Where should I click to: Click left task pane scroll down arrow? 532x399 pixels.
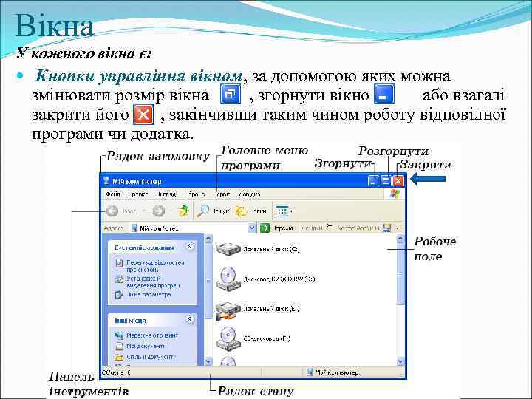[x=208, y=361]
